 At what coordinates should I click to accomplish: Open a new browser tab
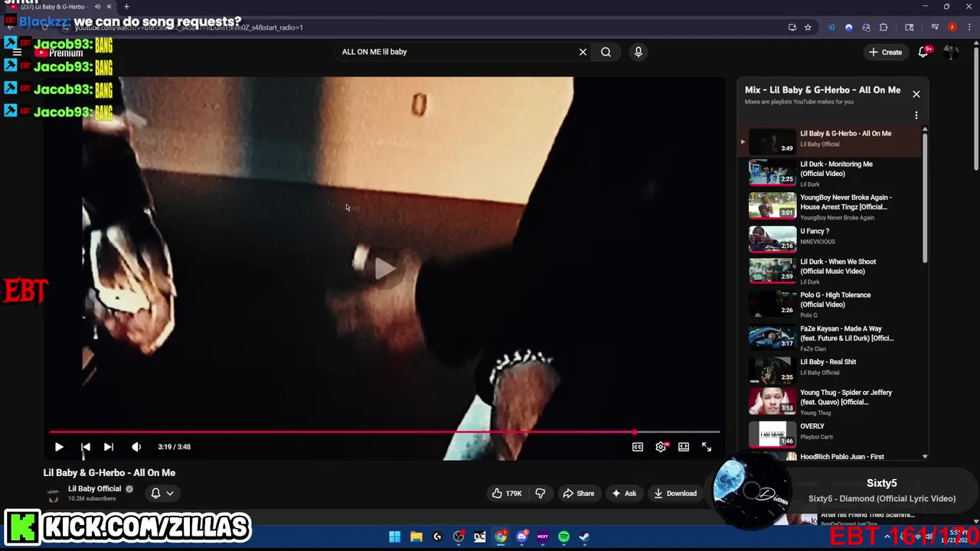pyautogui.click(x=126, y=7)
